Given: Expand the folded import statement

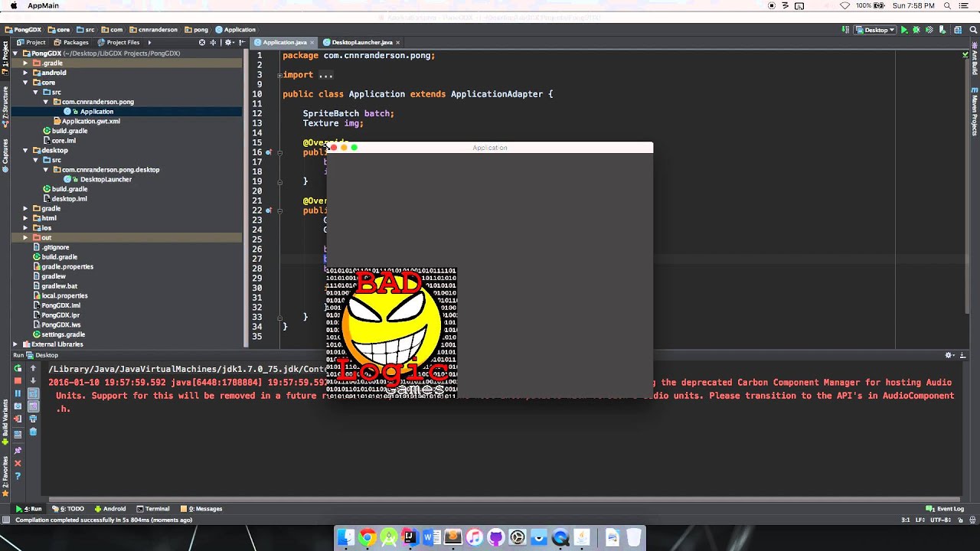Looking at the screenshot, I should point(279,75).
